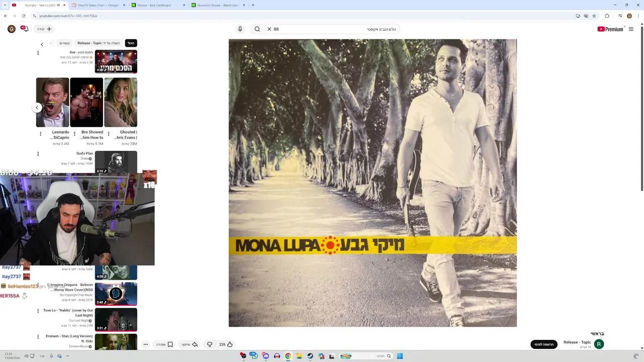Screen dimensions: 644x362
Task: Open options for 'הסכם ממון - live' video
Action: point(38,53)
